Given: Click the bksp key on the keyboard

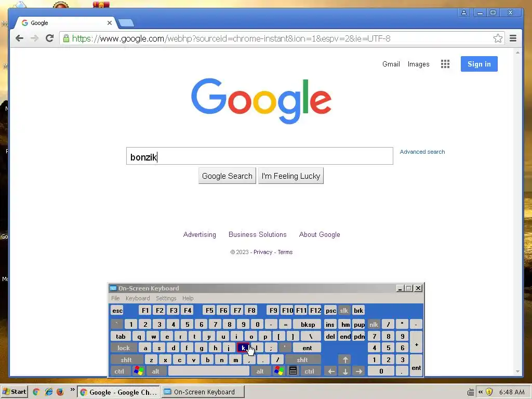Looking at the screenshot, I should [308, 324].
